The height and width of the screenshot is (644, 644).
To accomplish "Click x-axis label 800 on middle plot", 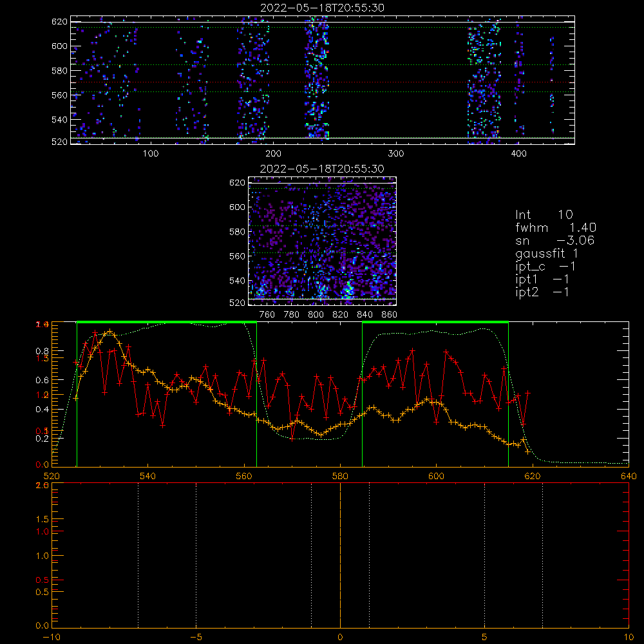I will [316, 315].
